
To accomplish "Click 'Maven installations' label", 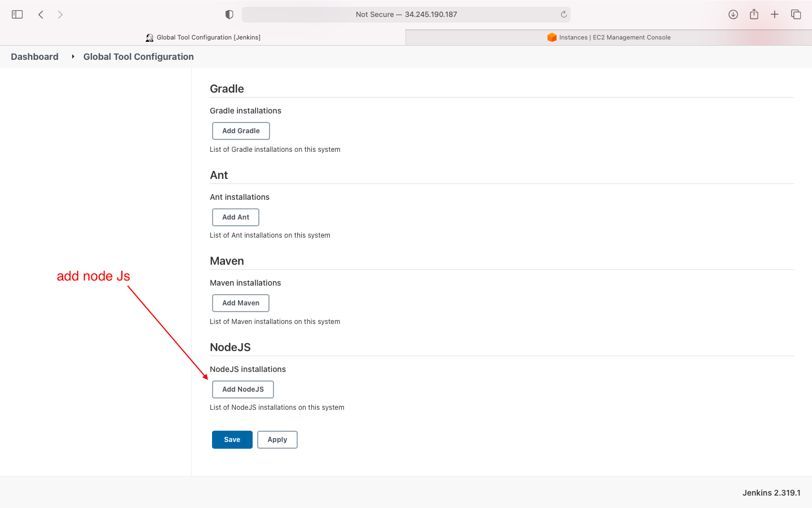I will [245, 283].
